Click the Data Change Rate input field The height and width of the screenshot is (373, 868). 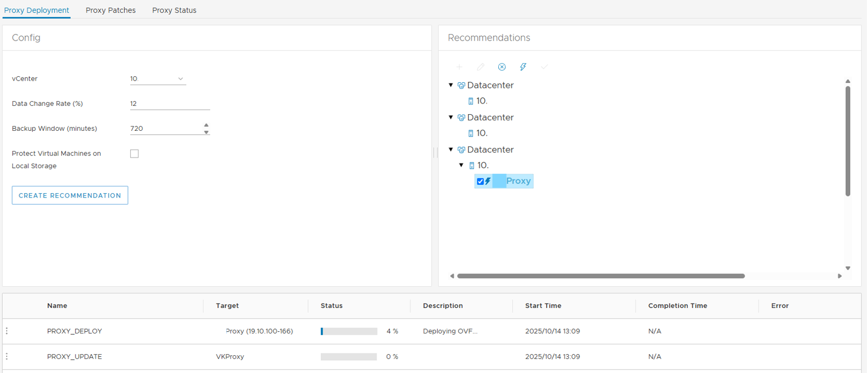point(170,104)
